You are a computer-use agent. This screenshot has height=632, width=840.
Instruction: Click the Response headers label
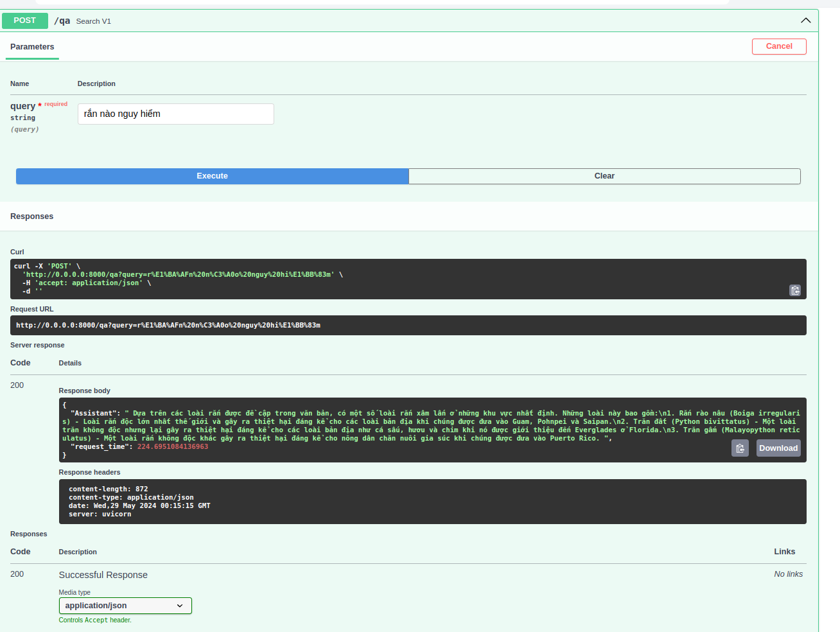[x=90, y=472]
